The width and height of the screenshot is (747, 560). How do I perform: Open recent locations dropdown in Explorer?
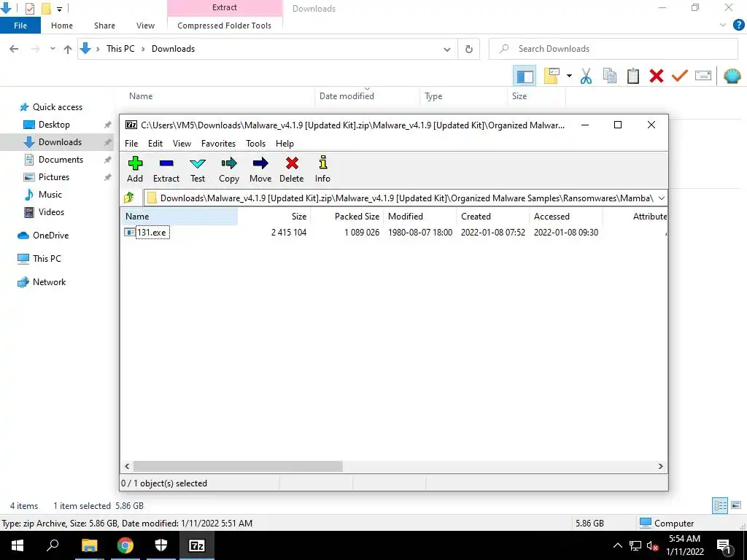[53, 49]
